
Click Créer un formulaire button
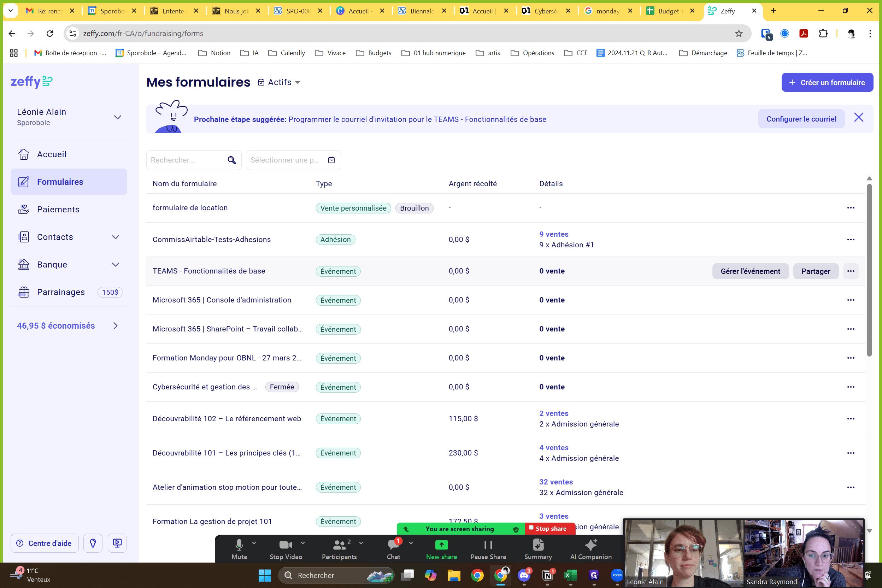click(827, 82)
